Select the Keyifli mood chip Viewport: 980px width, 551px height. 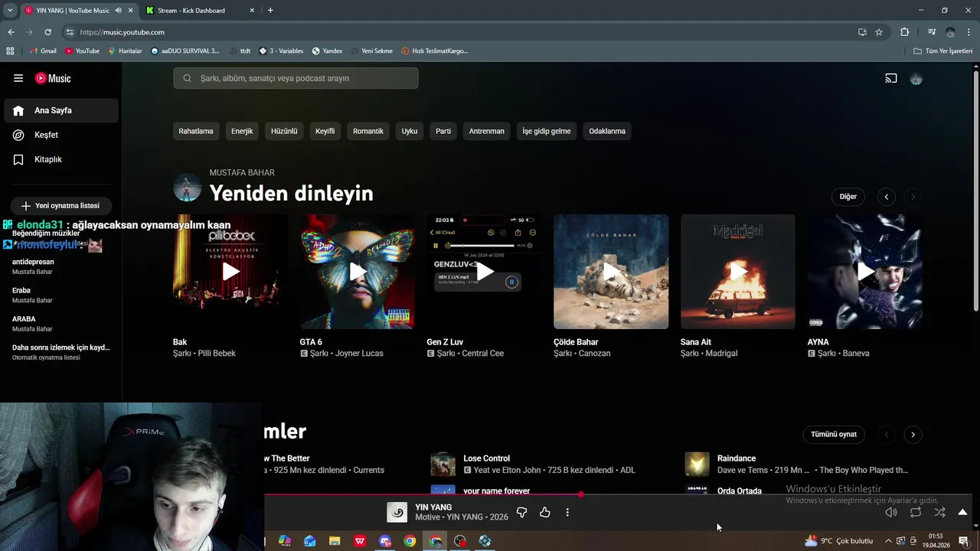coord(325,131)
